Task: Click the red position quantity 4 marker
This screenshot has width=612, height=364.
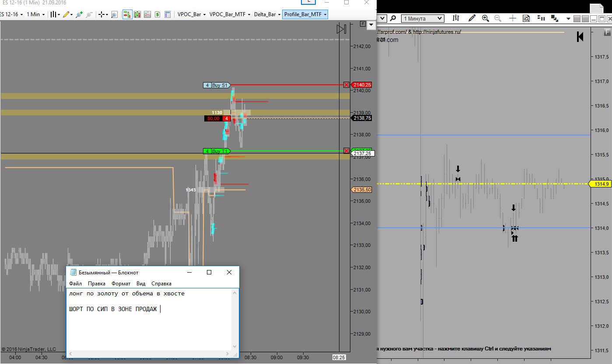Action: pyautogui.click(x=227, y=118)
